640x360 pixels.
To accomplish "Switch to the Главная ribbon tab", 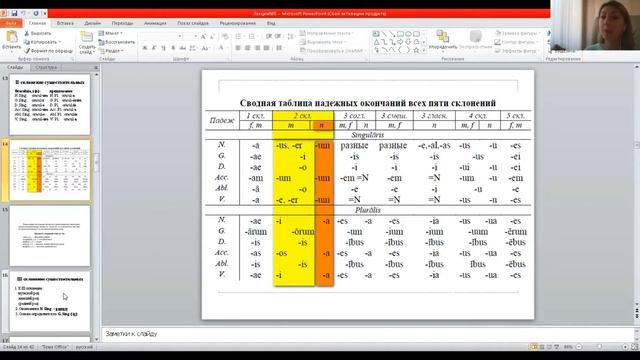I will point(37,23).
